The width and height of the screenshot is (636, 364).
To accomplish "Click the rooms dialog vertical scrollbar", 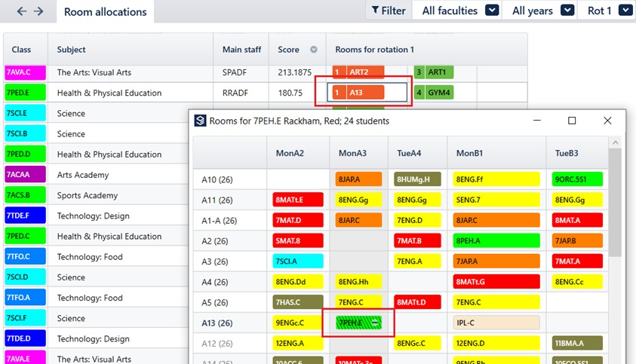I will [615, 203].
